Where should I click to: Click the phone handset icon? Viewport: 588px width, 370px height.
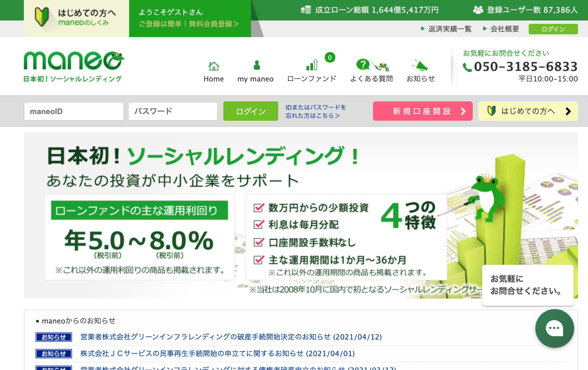coord(467,67)
